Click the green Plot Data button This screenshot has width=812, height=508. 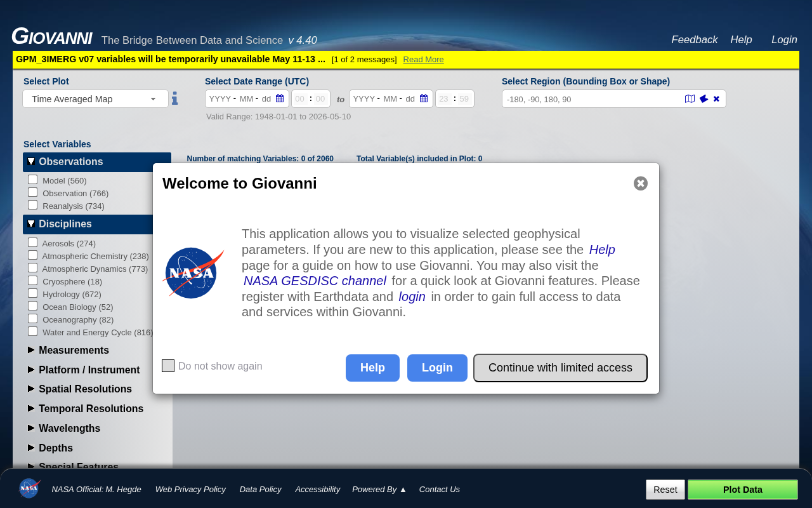pos(743,490)
